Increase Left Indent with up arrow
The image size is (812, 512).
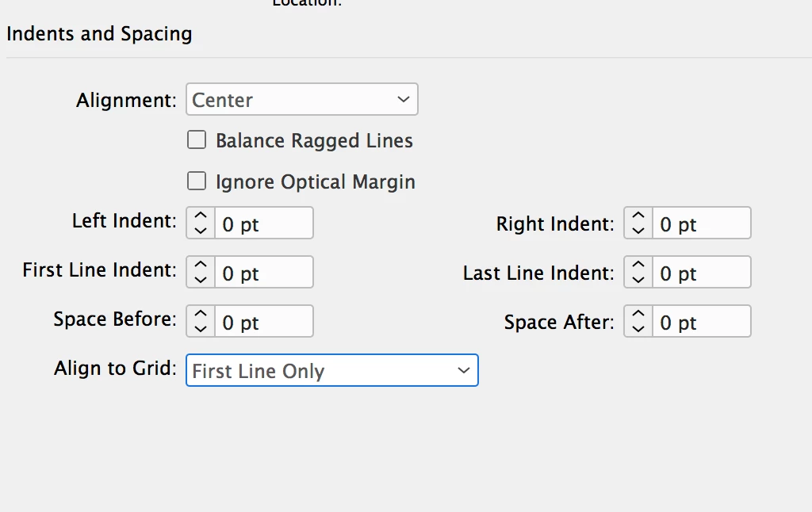click(201, 216)
